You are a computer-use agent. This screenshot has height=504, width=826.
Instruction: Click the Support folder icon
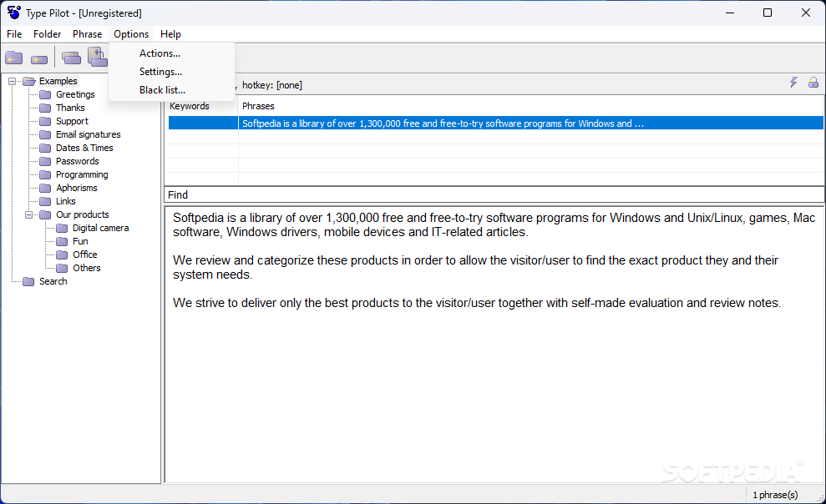click(46, 121)
